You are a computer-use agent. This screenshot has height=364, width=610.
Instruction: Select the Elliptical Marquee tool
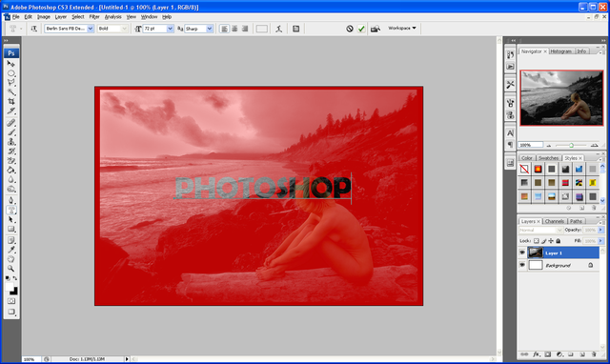(x=11, y=73)
